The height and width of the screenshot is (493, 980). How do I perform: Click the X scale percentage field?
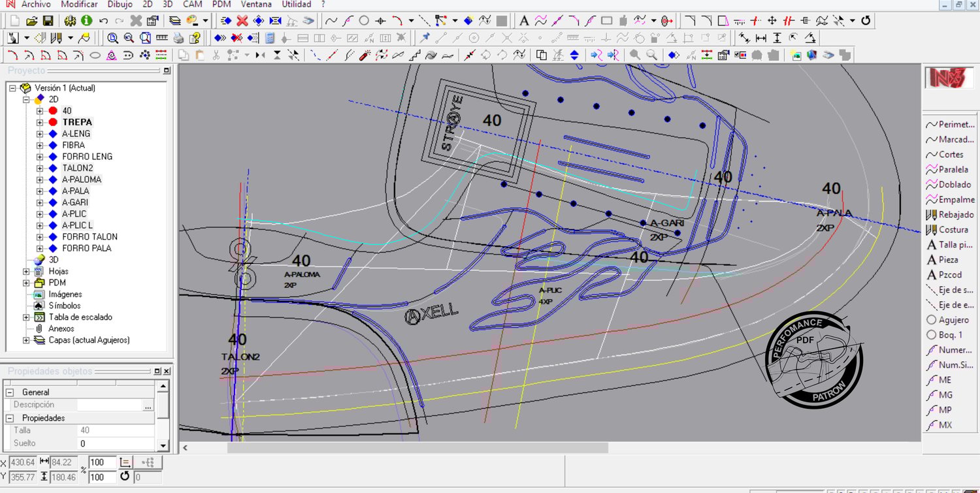(102, 462)
